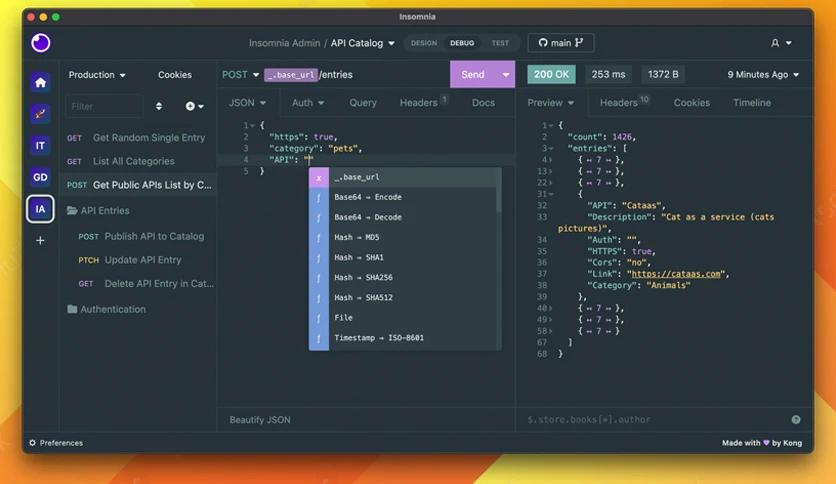The height and width of the screenshot is (484, 836).
Task: Open the Query tab
Action: [363, 102]
